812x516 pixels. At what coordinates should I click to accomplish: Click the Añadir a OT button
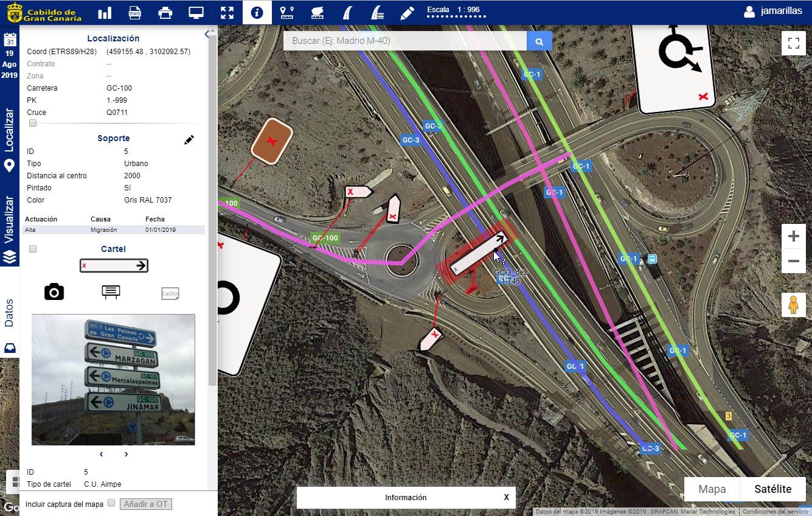coord(146,504)
